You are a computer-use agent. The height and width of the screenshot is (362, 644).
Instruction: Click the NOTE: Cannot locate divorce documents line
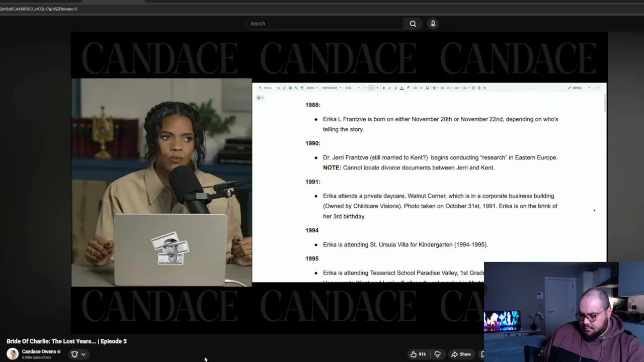tap(409, 167)
